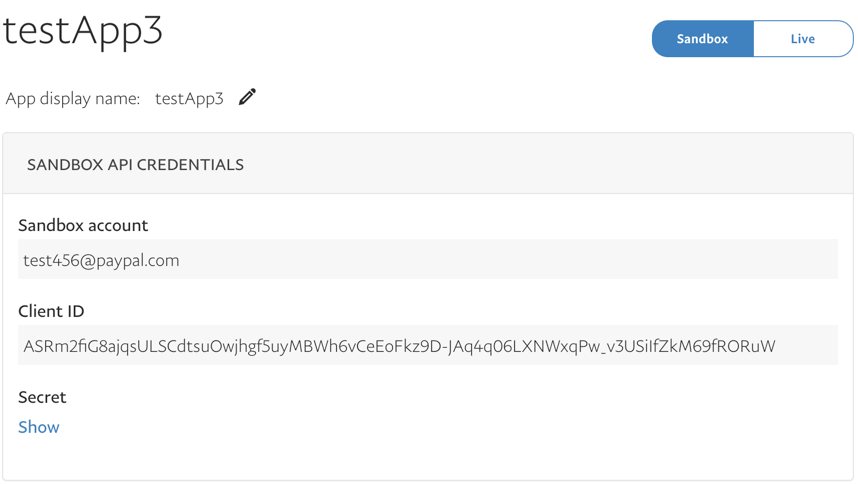858x484 pixels.
Task: Switch to the Sandbox environment
Action: 703,39
